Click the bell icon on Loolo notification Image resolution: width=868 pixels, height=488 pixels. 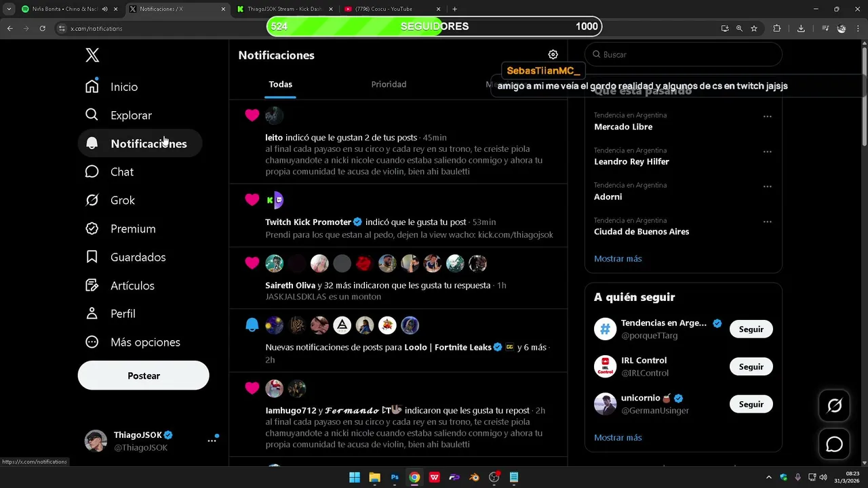pyautogui.click(x=252, y=325)
